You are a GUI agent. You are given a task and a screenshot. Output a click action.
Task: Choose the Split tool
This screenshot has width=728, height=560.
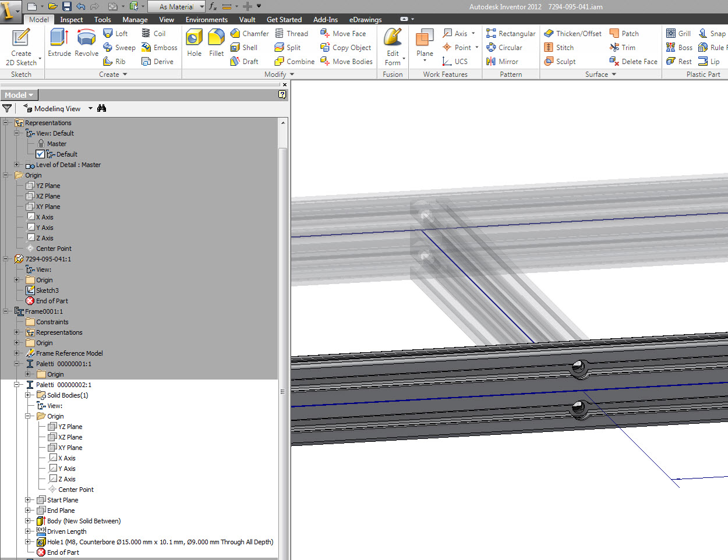click(287, 47)
